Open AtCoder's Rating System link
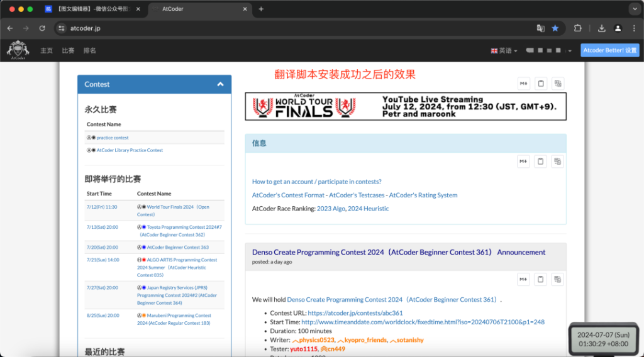The image size is (644, 357). [x=423, y=195]
